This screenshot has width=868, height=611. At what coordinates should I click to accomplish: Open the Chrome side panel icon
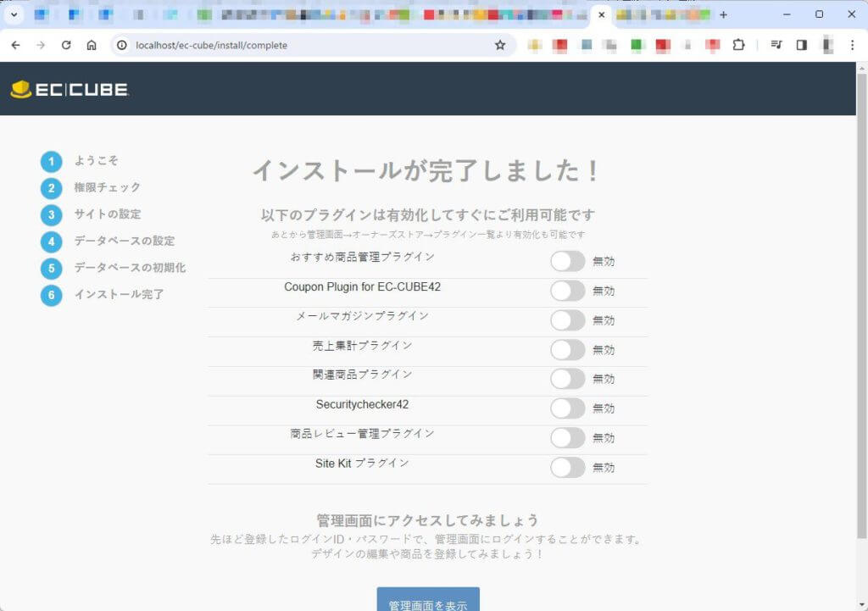click(x=802, y=45)
